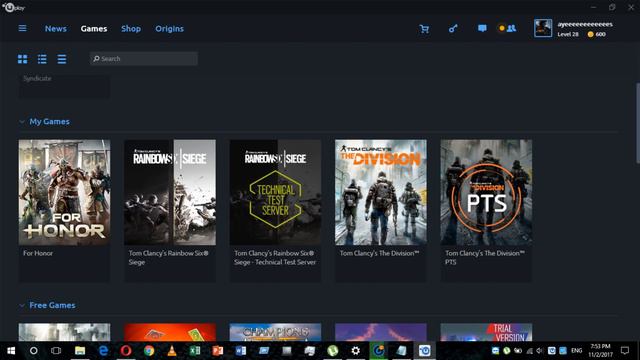Open uTorrent from taskbar
The image size is (640, 360).
tap(333, 351)
